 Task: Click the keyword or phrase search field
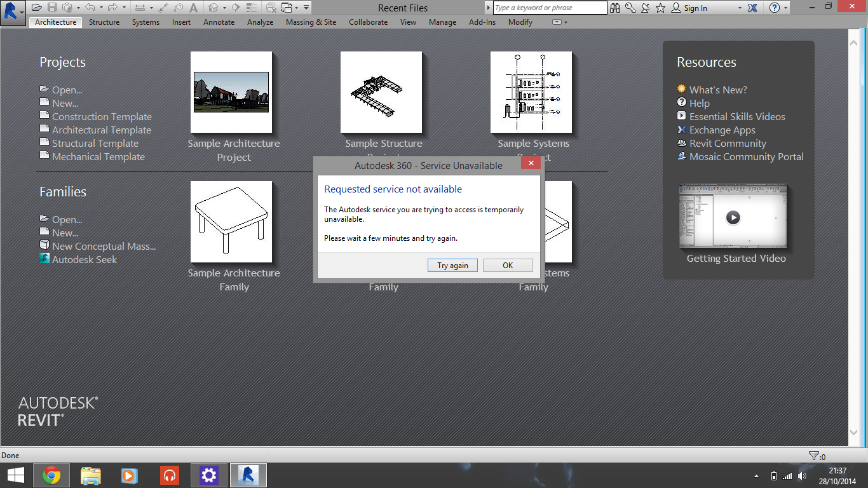point(550,8)
